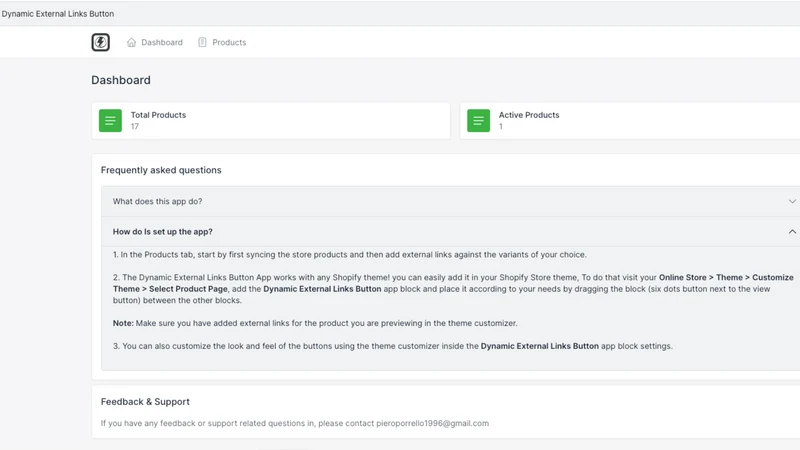Select 'What does this app do?' question row
Viewport: 800px width, 450px height.
click(451, 202)
